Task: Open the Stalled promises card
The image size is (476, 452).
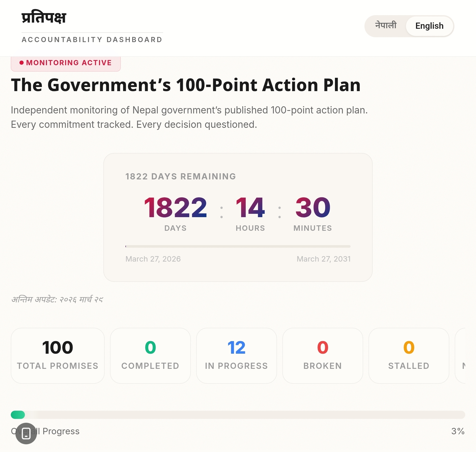Action: (x=409, y=355)
